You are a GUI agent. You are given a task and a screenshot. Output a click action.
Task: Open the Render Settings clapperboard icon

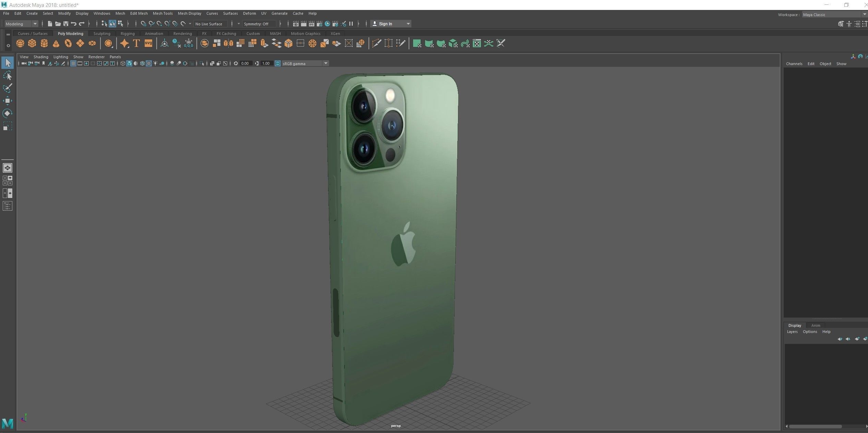[320, 24]
